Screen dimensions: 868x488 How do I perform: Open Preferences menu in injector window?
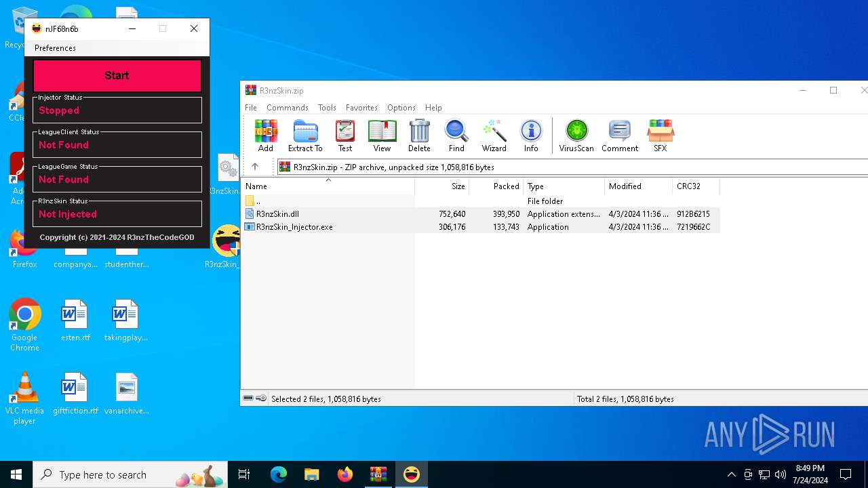[55, 48]
